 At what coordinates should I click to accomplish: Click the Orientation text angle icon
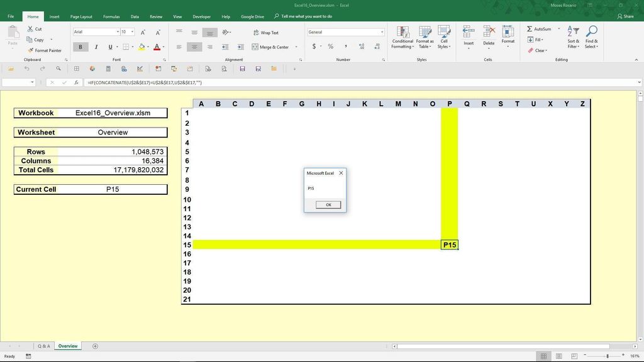226,32
